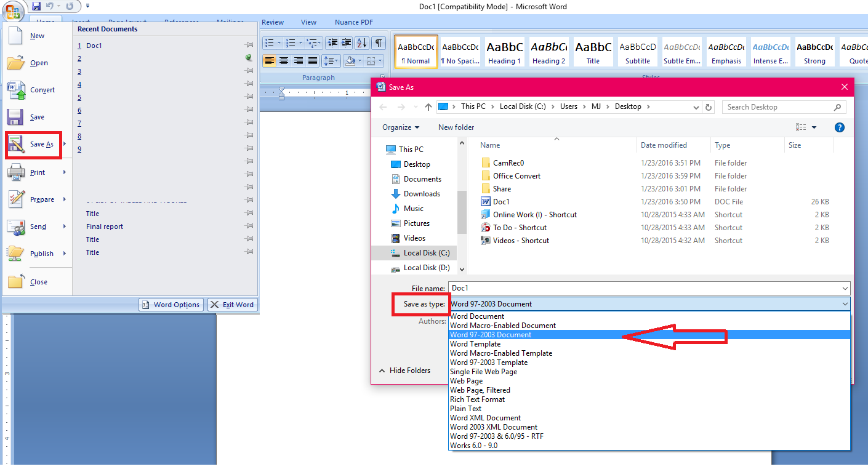This screenshot has width=868, height=469.
Task: Open Shading color dropdown arrow
Action: click(360, 60)
